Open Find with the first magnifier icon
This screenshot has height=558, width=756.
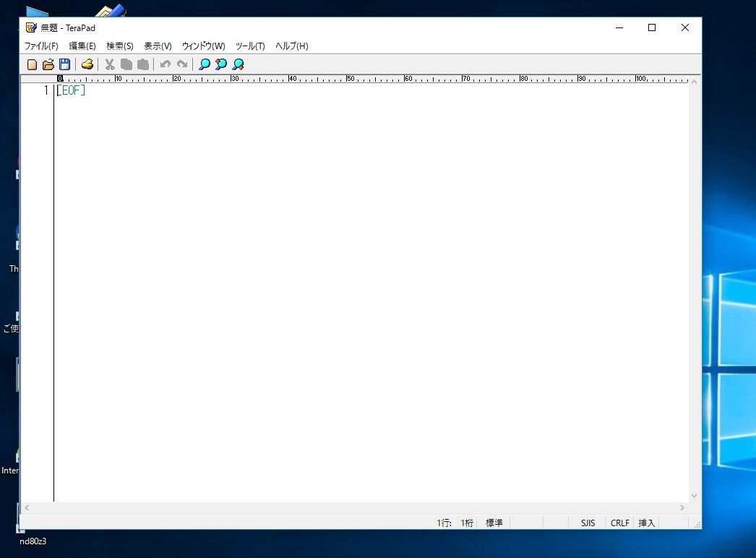click(205, 64)
